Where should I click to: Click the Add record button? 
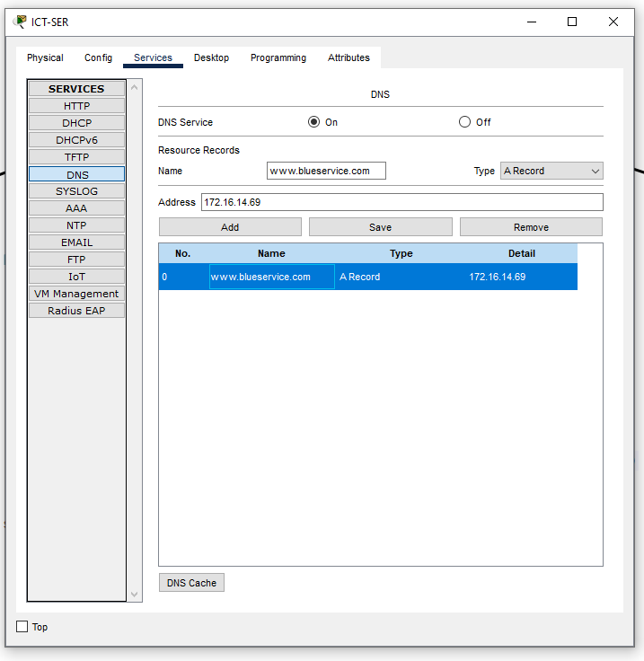tap(230, 227)
